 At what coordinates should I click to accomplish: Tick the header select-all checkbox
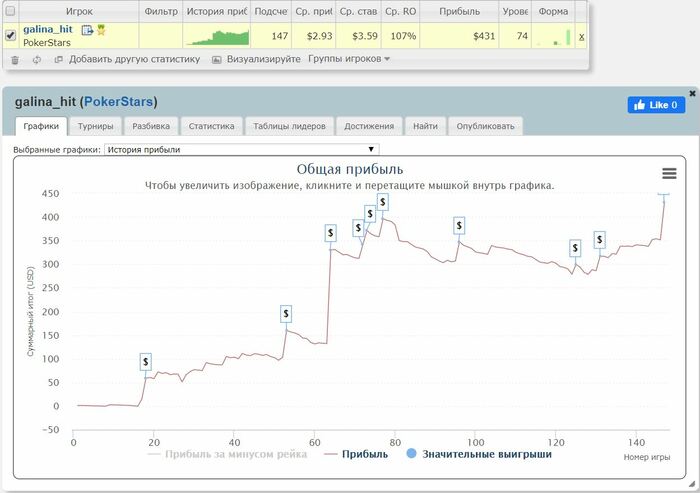(10, 11)
